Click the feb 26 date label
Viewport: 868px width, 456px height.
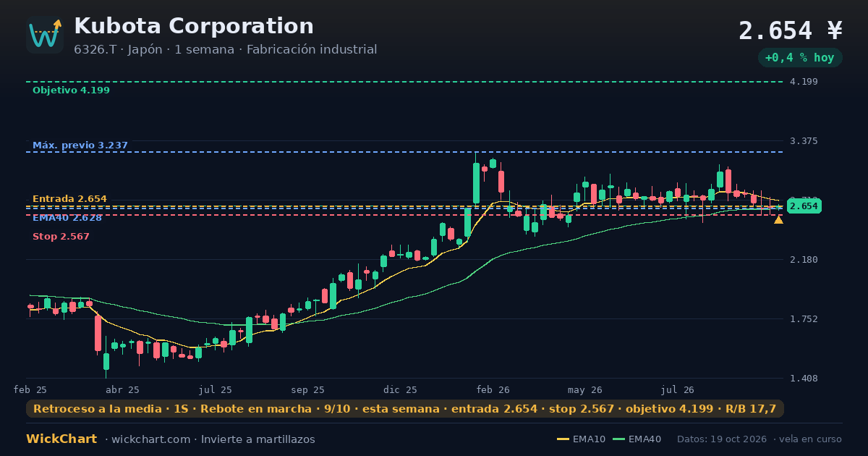(493, 390)
